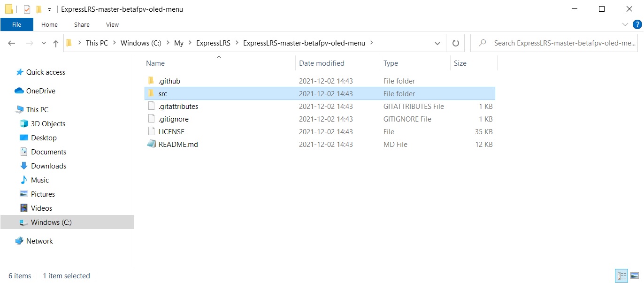Image resolution: width=644 pixels, height=283 pixels.
Task: Expand the ribbon with the chevron
Action: pos(625,24)
